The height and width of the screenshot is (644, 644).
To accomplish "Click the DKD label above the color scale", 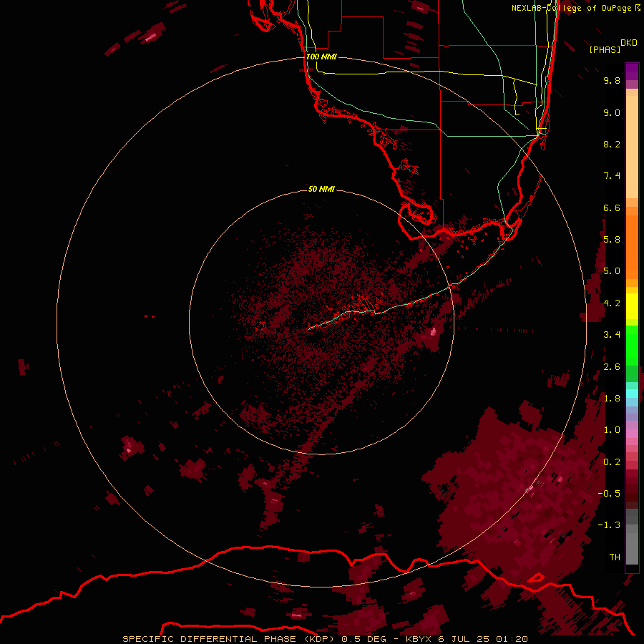I will (628, 42).
